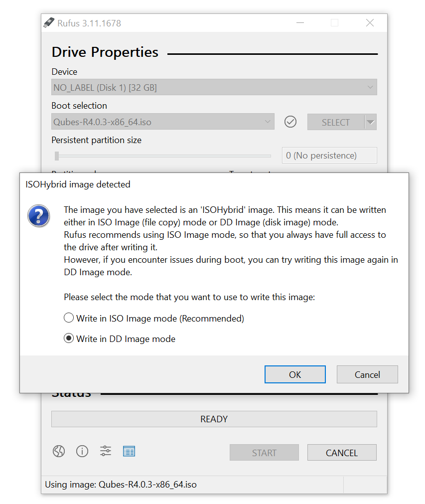Cancel the ISOHybrid dialog
The image size is (425, 504).
(x=367, y=374)
